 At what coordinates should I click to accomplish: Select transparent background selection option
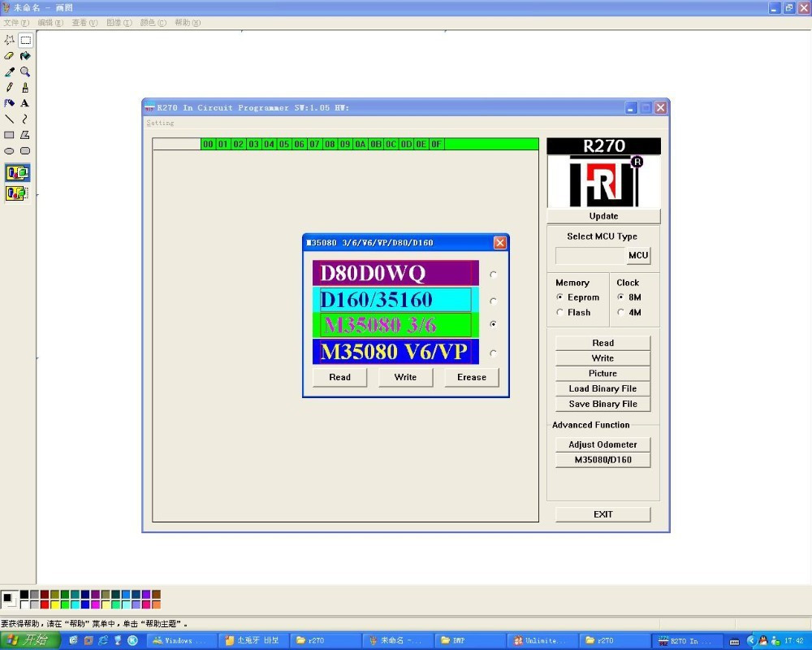click(x=17, y=193)
